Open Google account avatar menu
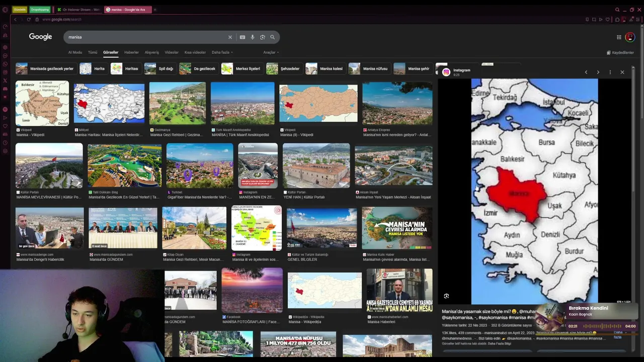The width and height of the screenshot is (644, 362). pos(630,37)
